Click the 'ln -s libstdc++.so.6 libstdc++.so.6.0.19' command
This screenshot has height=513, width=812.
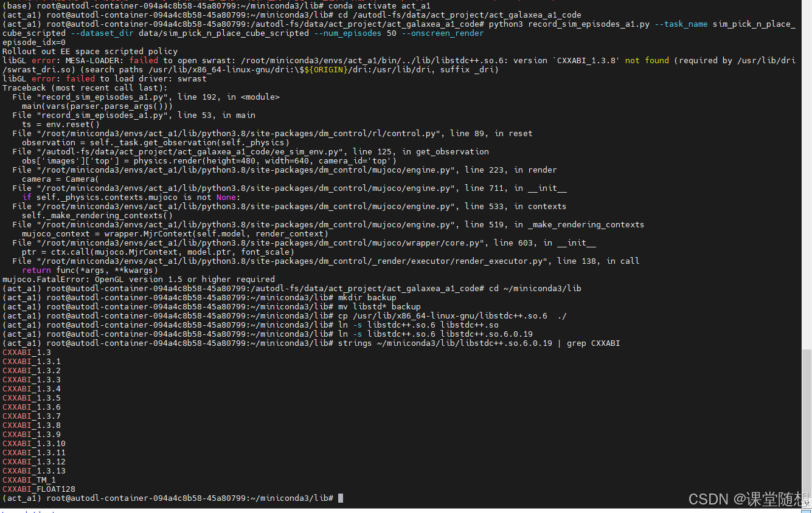(x=435, y=334)
